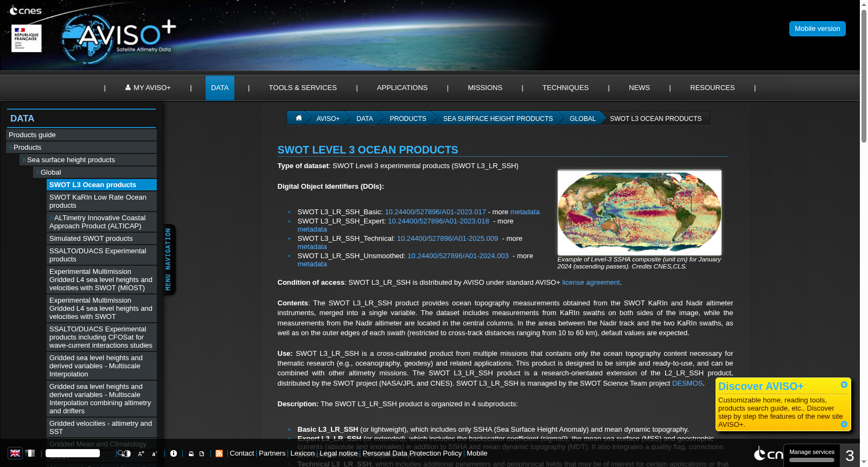Viewport: 868px width, 467px height.
Task: Click the search magnifier icon in bottom bar
Action: pyautogui.click(x=120, y=453)
